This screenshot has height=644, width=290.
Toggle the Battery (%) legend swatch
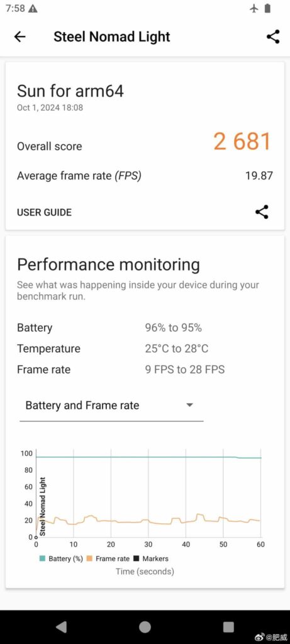pyautogui.click(x=43, y=558)
